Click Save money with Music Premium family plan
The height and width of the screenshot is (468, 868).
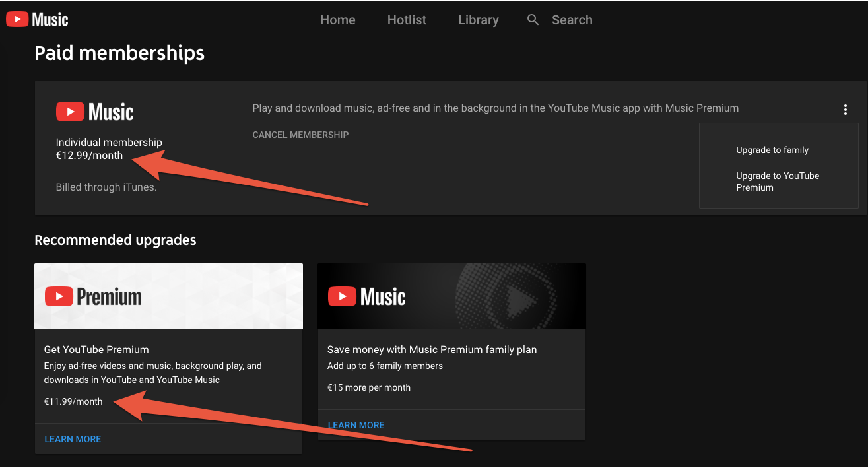(x=432, y=349)
